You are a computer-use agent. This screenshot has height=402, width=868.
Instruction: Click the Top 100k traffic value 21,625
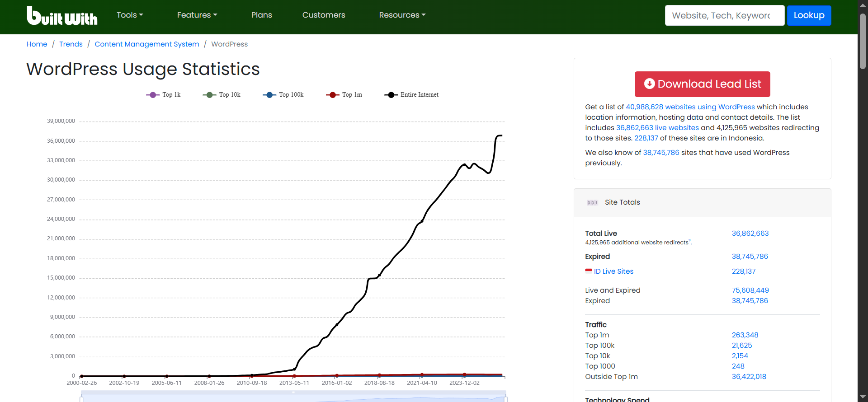[742, 346]
